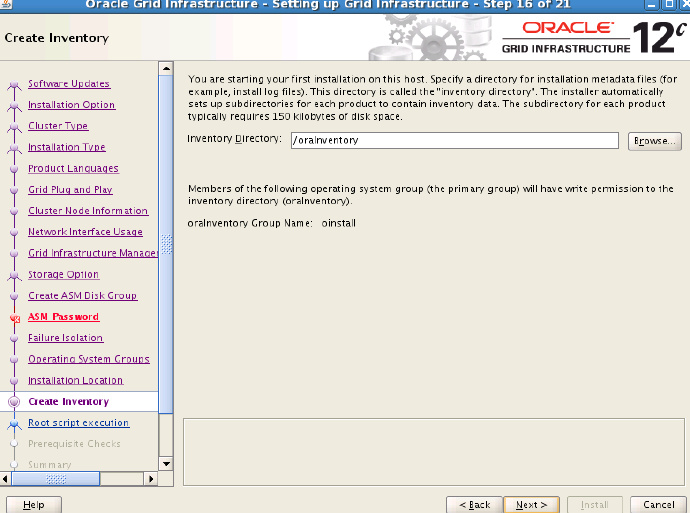Open the Failure Isolation step

66,338
